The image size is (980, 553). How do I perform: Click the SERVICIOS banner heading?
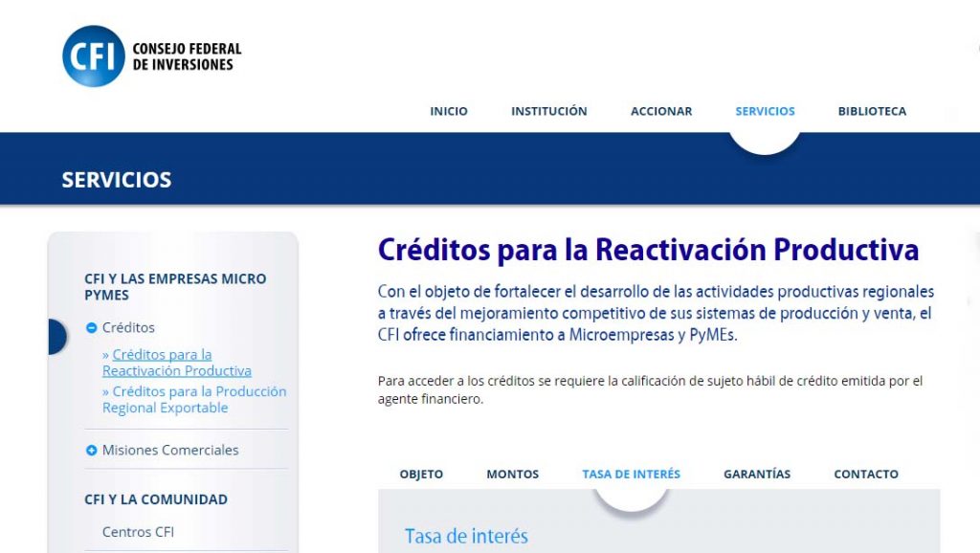click(116, 180)
